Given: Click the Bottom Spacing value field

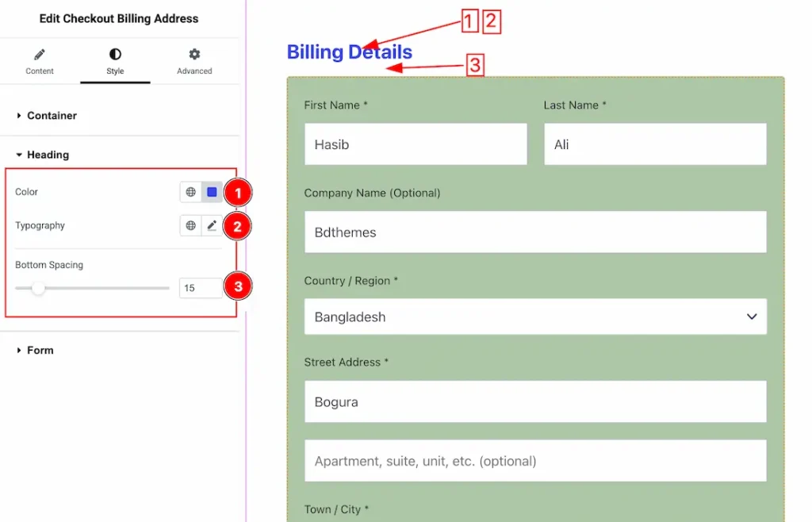Looking at the screenshot, I should pyautogui.click(x=200, y=288).
